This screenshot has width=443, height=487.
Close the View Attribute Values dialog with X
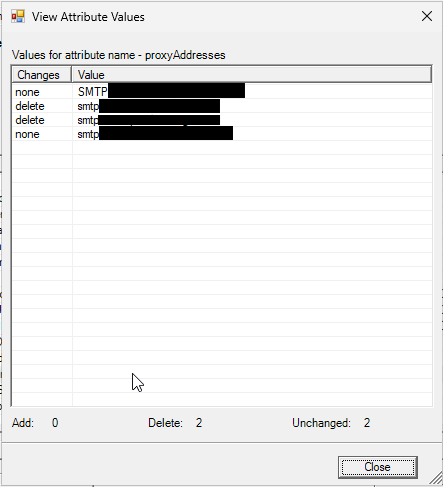[x=427, y=16]
